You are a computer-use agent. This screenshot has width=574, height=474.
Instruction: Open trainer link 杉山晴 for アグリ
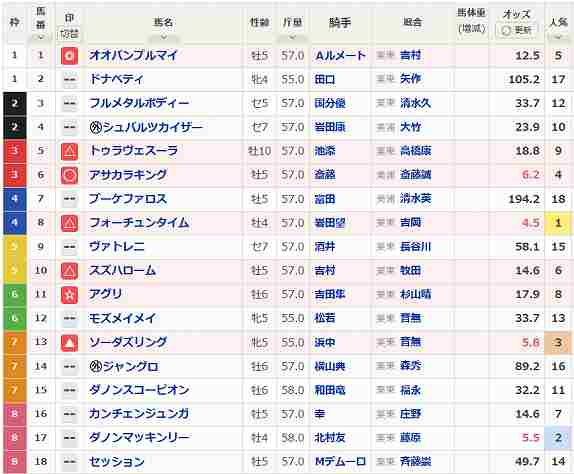(x=415, y=294)
